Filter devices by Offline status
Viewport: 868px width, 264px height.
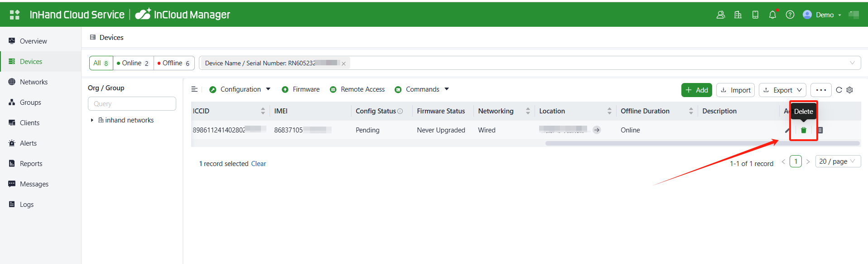click(x=174, y=63)
